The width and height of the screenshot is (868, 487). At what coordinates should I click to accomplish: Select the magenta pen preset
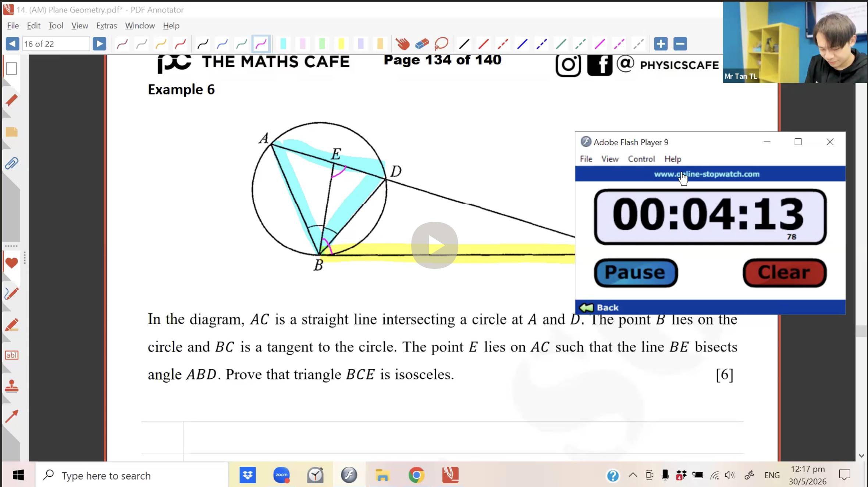(261, 44)
